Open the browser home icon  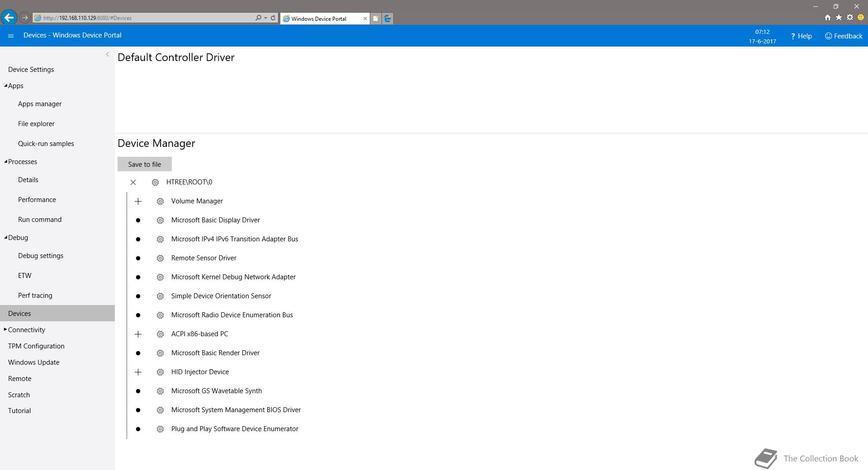click(x=827, y=18)
